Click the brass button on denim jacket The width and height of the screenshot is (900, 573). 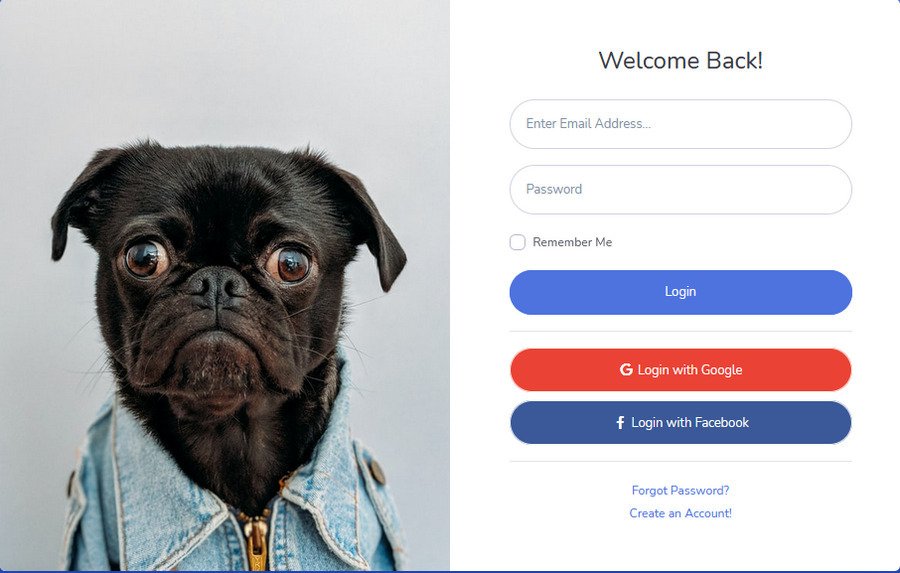[x=377, y=471]
